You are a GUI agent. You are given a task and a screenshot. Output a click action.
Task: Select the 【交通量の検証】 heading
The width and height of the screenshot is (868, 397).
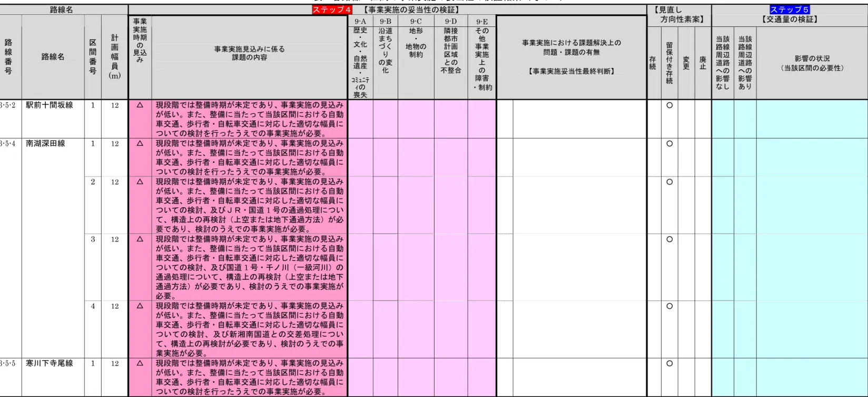pos(790,20)
